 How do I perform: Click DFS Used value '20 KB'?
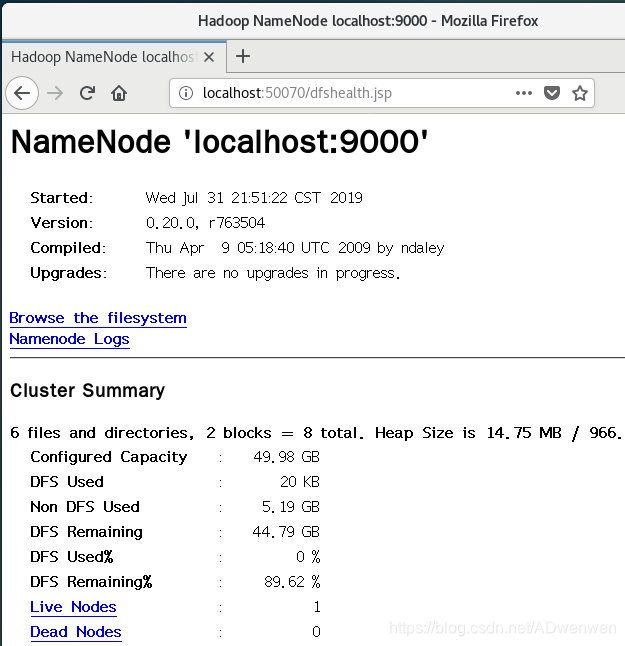coord(300,482)
